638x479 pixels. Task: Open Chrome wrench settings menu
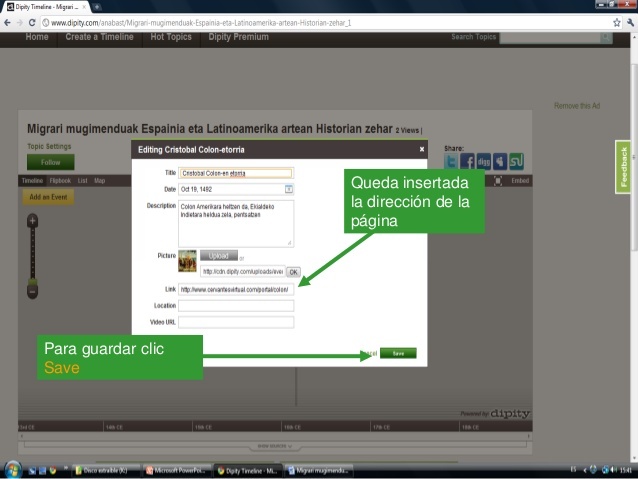631,23
